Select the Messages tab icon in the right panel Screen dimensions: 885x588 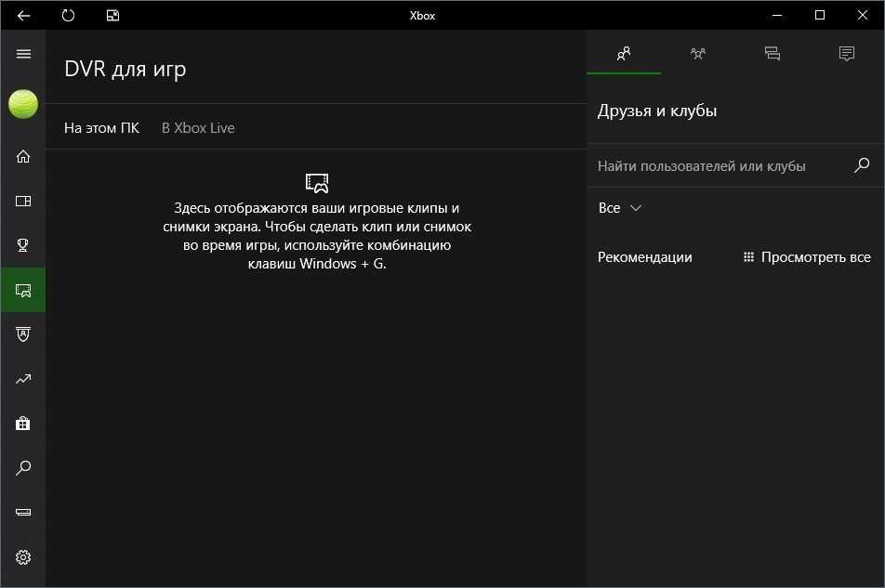(773, 54)
